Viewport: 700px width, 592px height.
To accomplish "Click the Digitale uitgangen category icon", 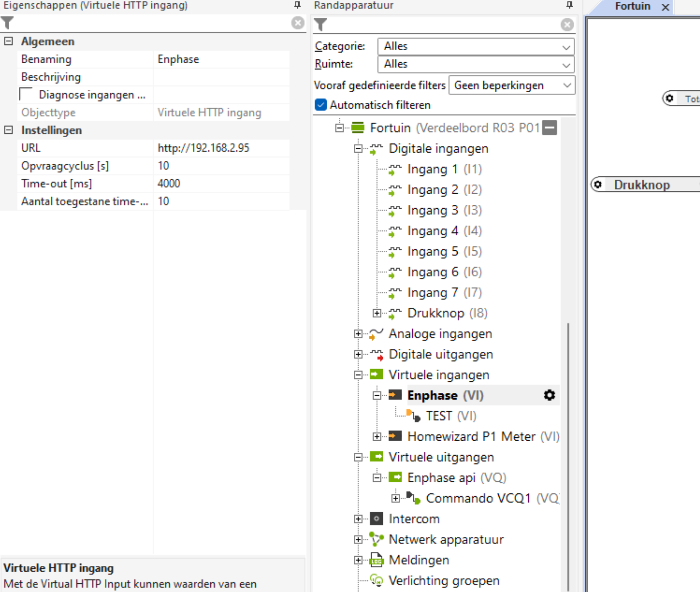I will 376,355.
